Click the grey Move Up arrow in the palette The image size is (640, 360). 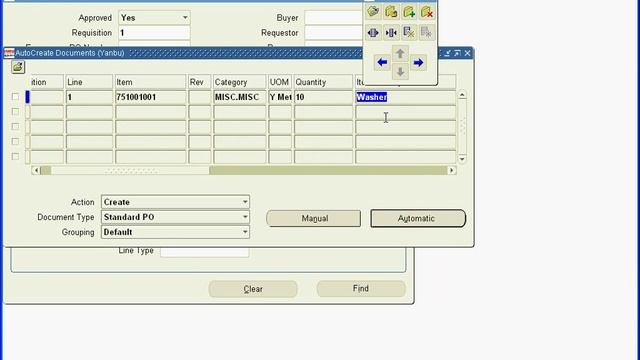tap(400, 53)
